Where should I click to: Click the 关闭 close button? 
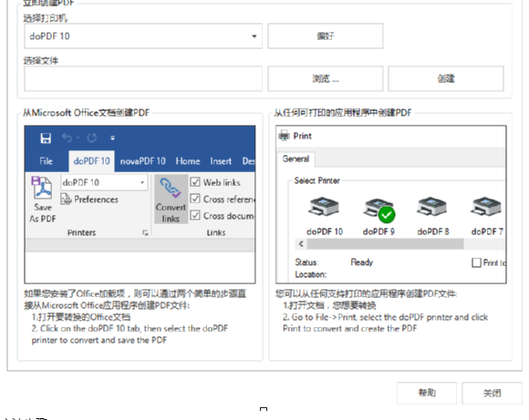492,393
